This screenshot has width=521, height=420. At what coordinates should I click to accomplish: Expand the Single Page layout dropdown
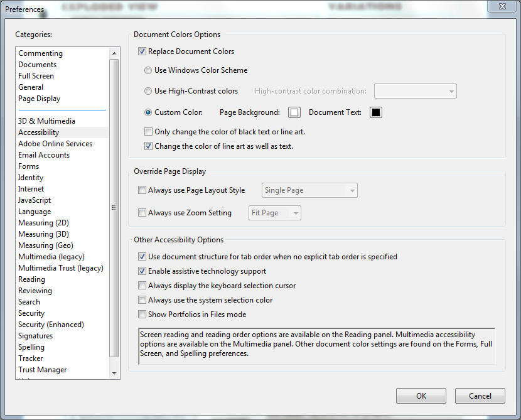click(x=310, y=190)
